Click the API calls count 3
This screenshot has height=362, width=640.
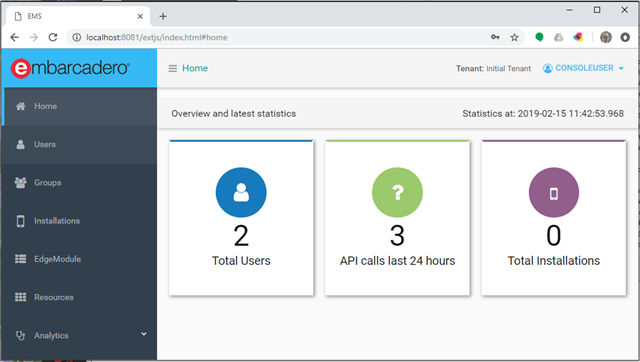(398, 236)
